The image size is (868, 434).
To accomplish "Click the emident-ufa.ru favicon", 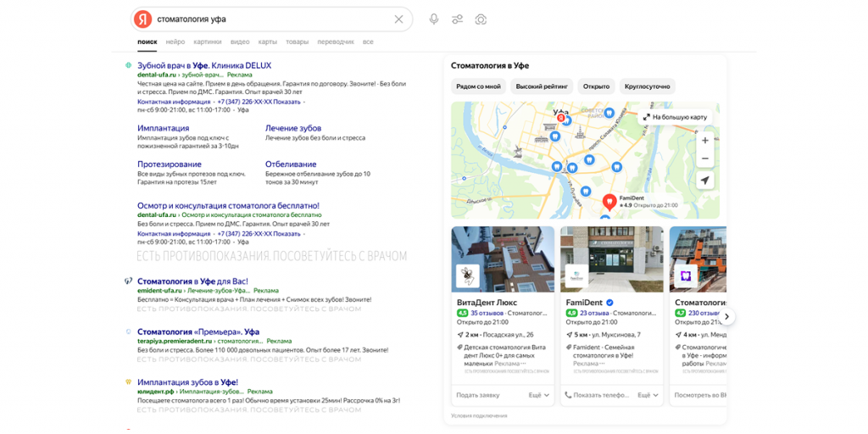I will [129, 281].
